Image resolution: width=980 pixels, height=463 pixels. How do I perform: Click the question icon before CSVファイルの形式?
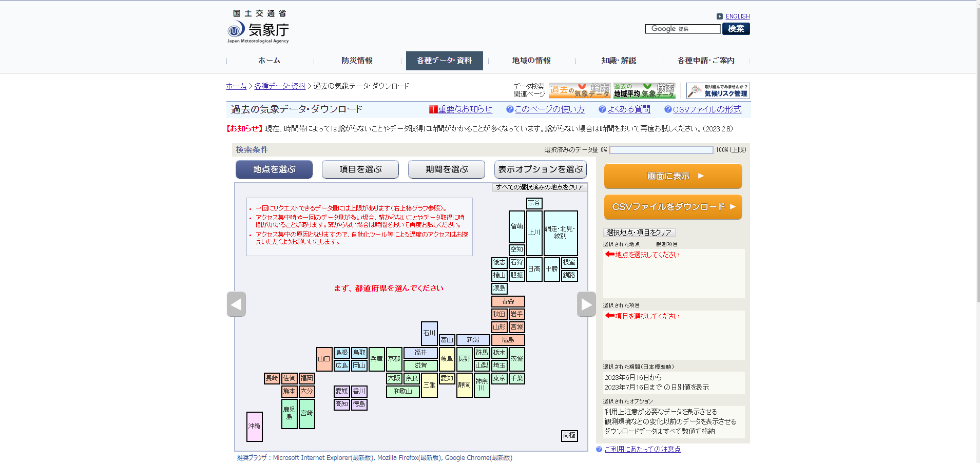pos(668,109)
